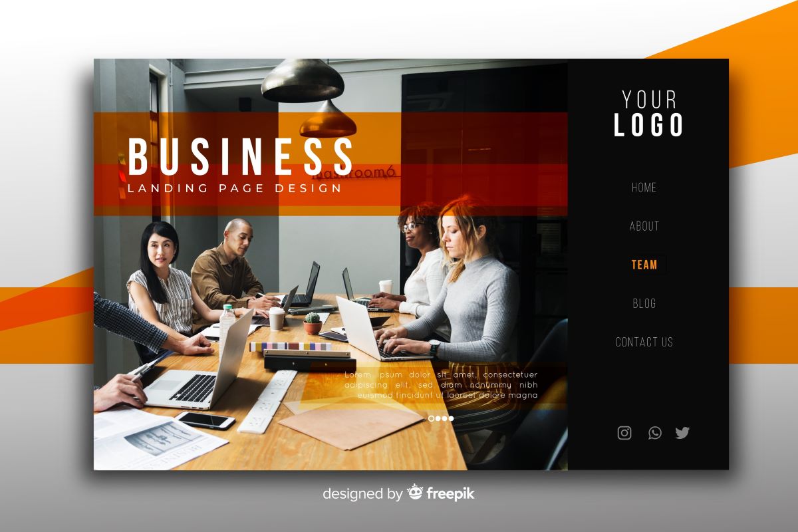This screenshot has height=532, width=798.
Task: Click the Landing Page Design subtitle
Action: [x=234, y=188]
